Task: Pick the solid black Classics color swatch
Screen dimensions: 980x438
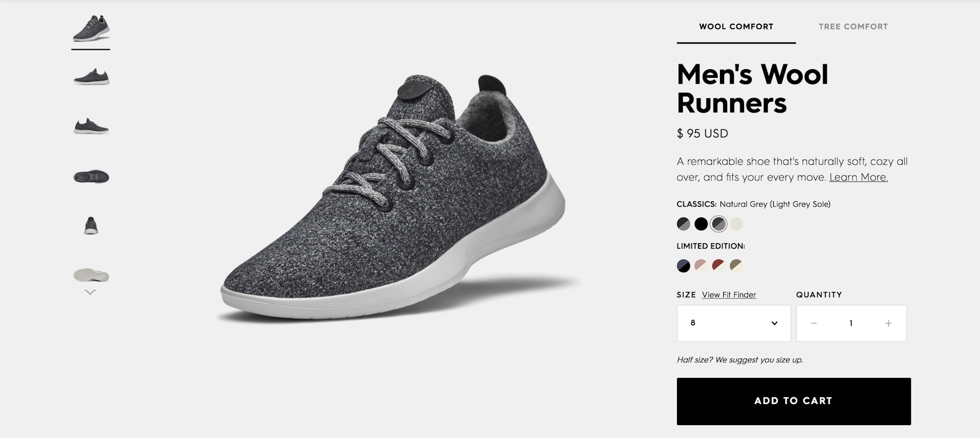Action: point(701,224)
